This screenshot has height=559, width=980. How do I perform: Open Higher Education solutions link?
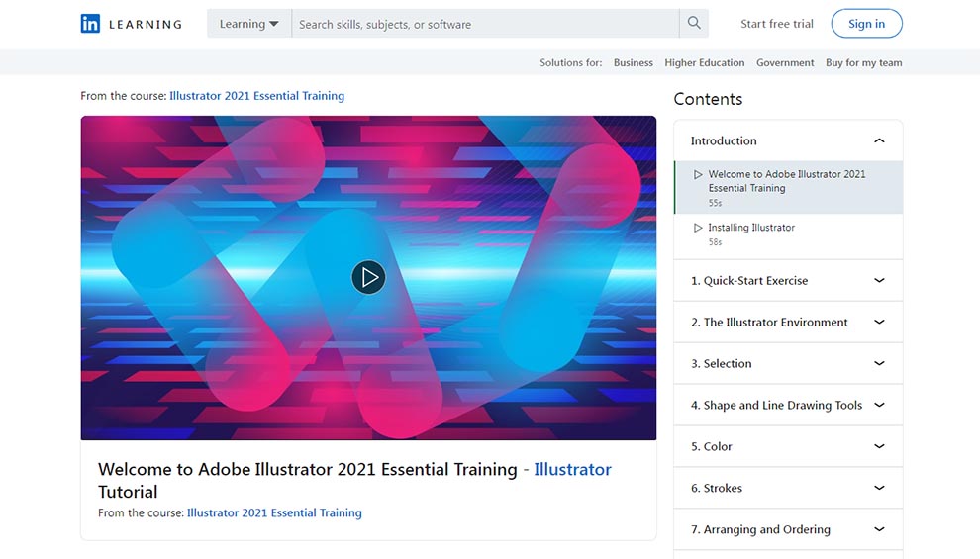pos(705,63)
